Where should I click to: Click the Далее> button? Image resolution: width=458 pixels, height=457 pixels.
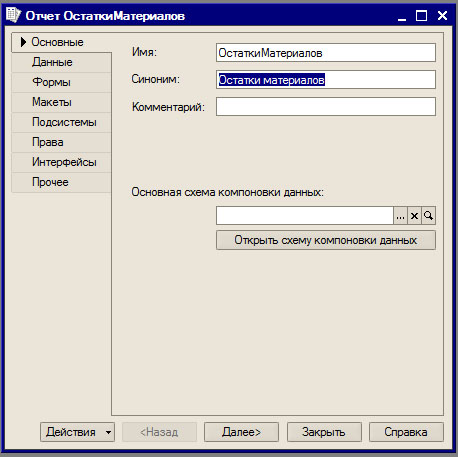pos(241,432)
